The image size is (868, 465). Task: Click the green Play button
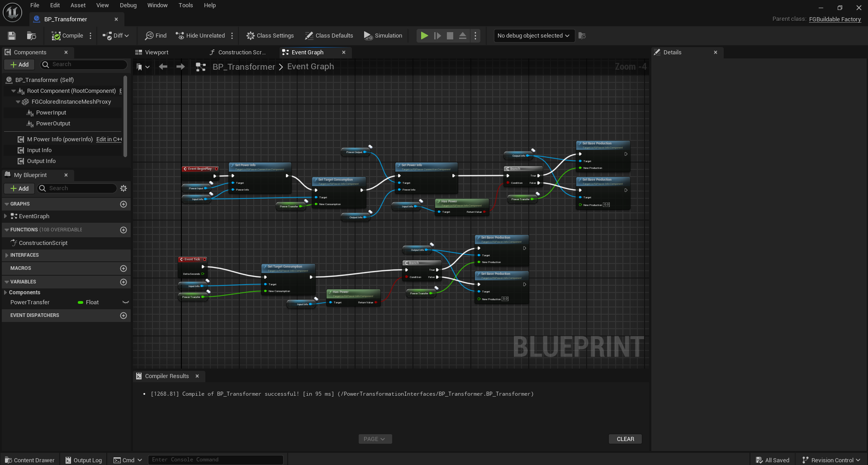tap(424, 36)
